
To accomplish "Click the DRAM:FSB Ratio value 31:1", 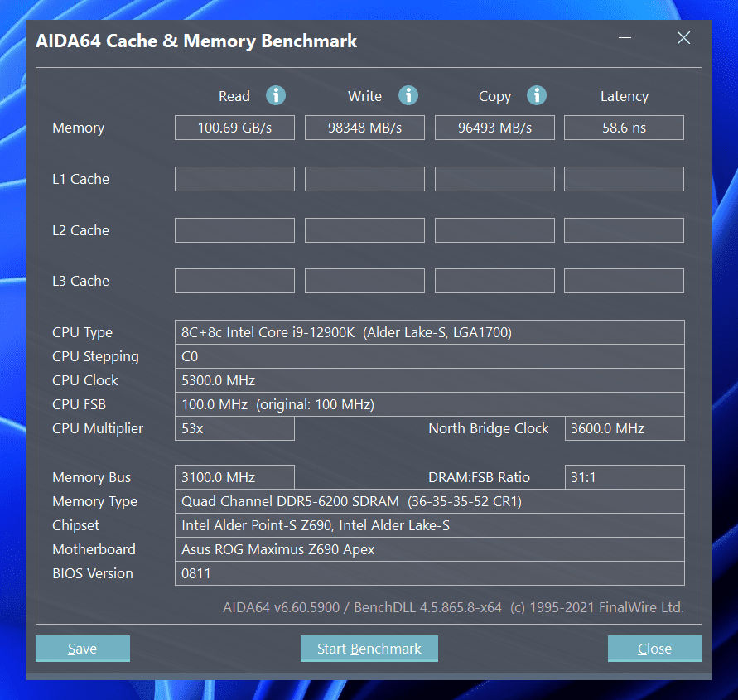I will click(625, 477).
